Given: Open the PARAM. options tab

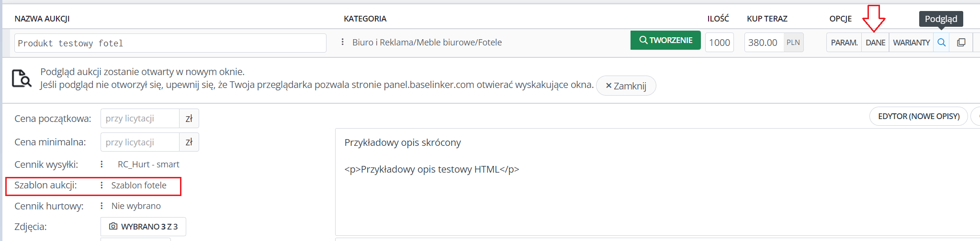Looking at the screenshot, I should click(844, 43).
